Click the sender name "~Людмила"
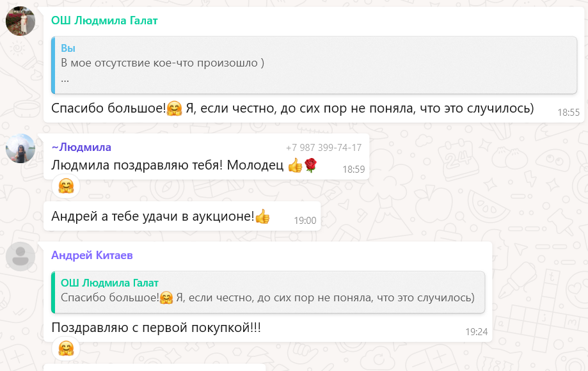 coord(81,147)
